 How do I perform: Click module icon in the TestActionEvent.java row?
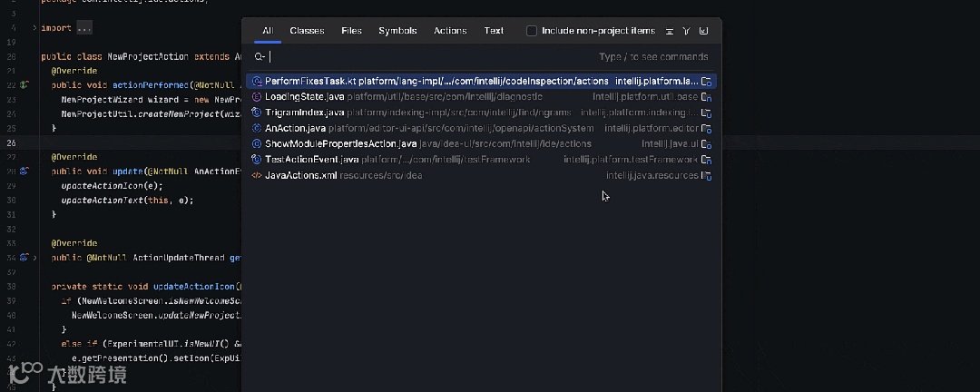[706, 160]
